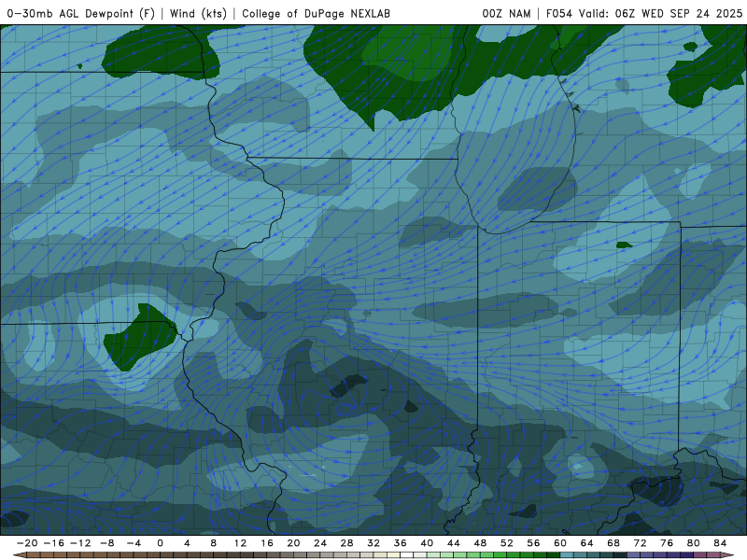
Task: Pick the 52 dewpoint scale label
Action: [507, 543]
